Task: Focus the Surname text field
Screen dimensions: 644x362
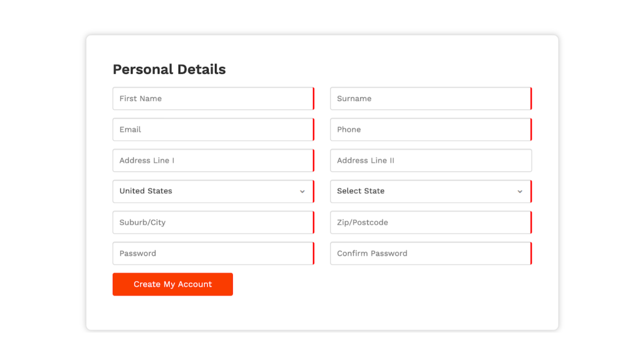Action: click(x=431, y=99)
